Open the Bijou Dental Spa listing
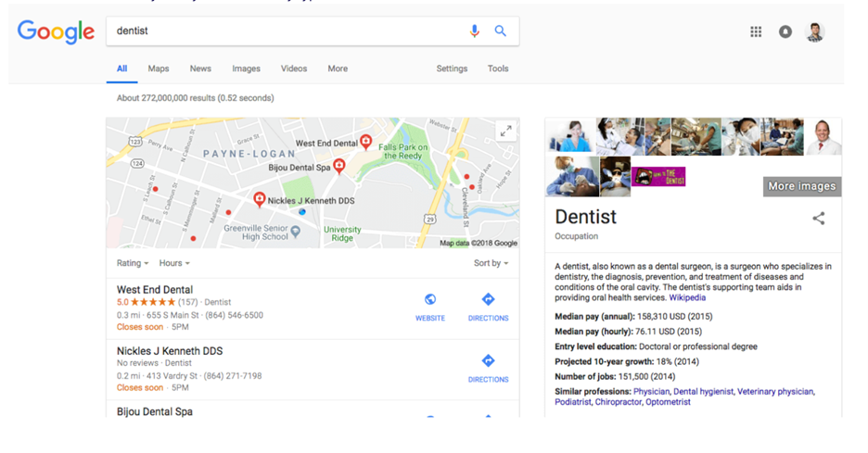The image size is (868, 453). pyautogui.click(x=155, y=412)
